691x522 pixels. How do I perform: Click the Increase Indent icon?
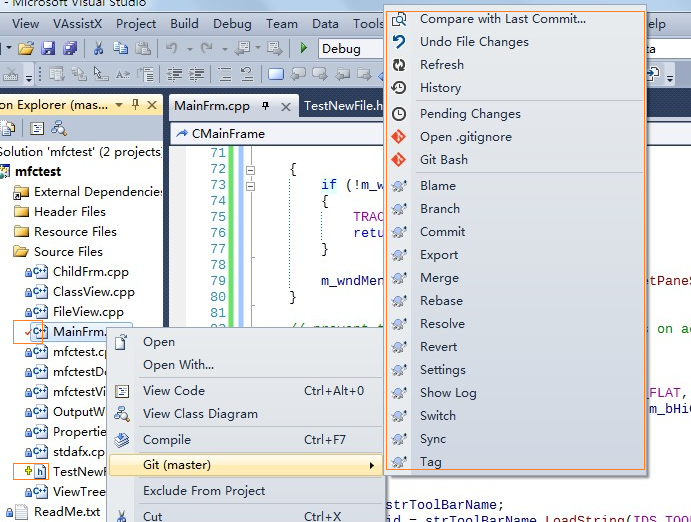coord(197,74)
